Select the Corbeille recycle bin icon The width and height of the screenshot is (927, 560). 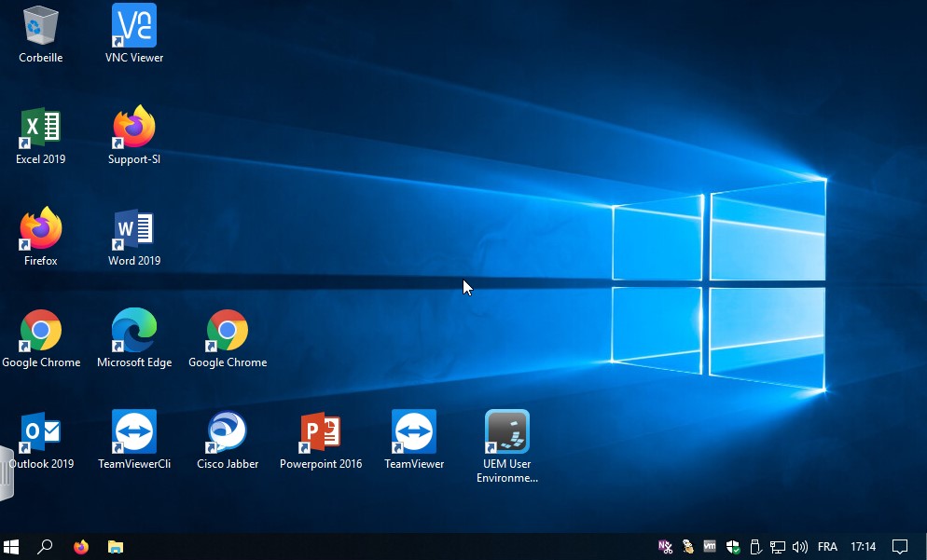(41, 27)
